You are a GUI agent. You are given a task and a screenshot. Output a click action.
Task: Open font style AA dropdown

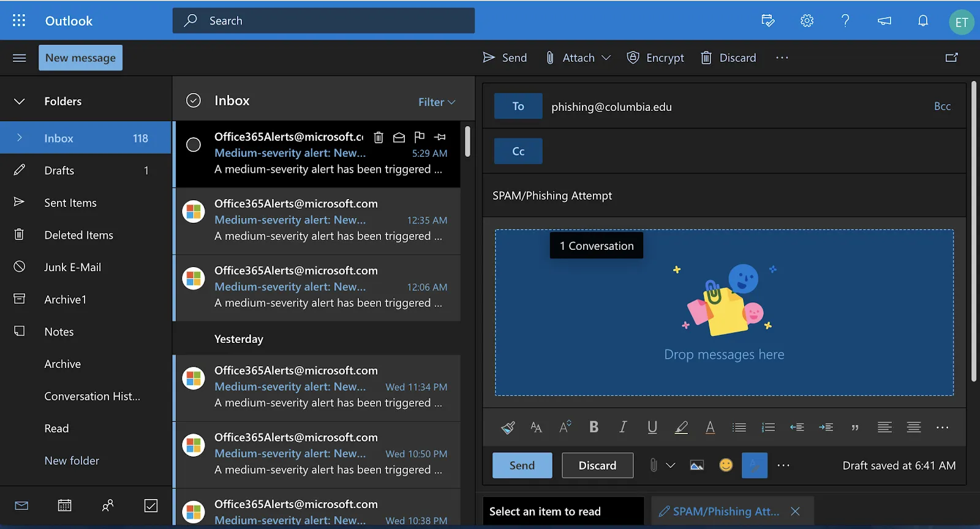coord(537,427)
